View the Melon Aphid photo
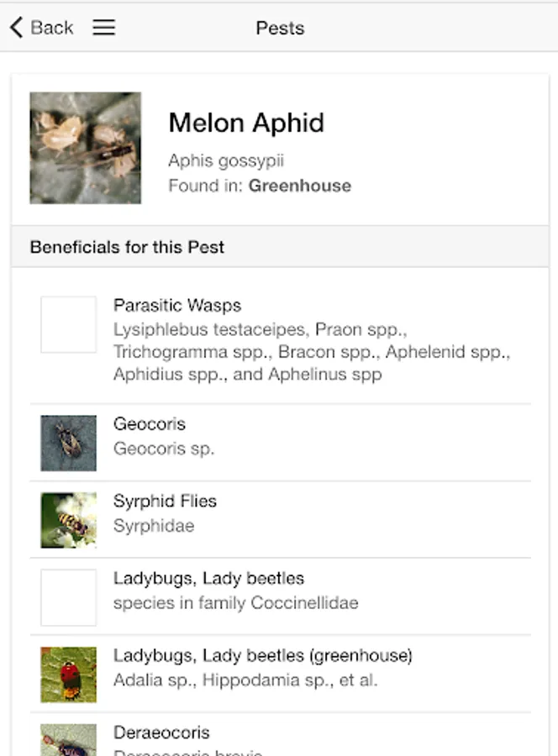Screen dimensions: 558x756 (85, 148)
